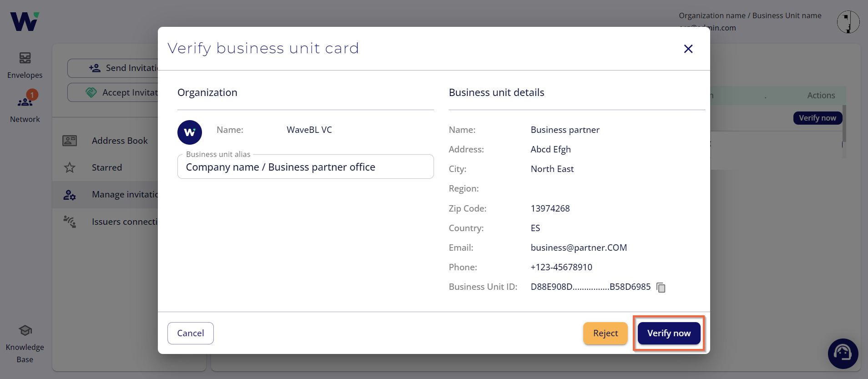Click Accept Invitation button
The height and width of the screenshot is (379, 868).
click(114, 93)
